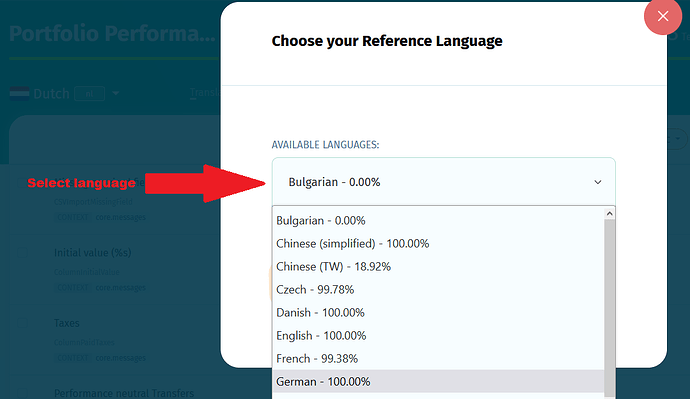The height and width of the screenshot is (399, 690).
Task: Click the ColumnInitialValue key text
Action: coord(86,272)
